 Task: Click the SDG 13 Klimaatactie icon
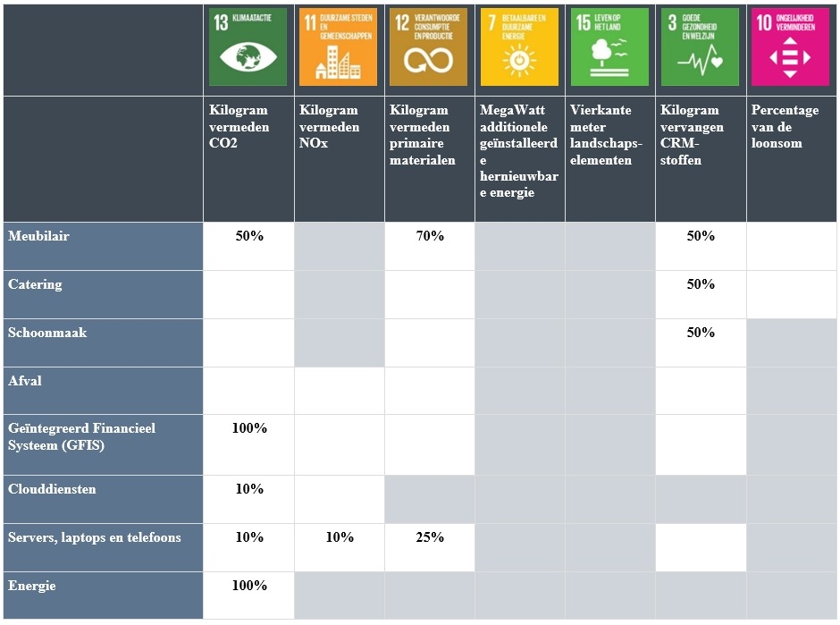pos(248,47)
